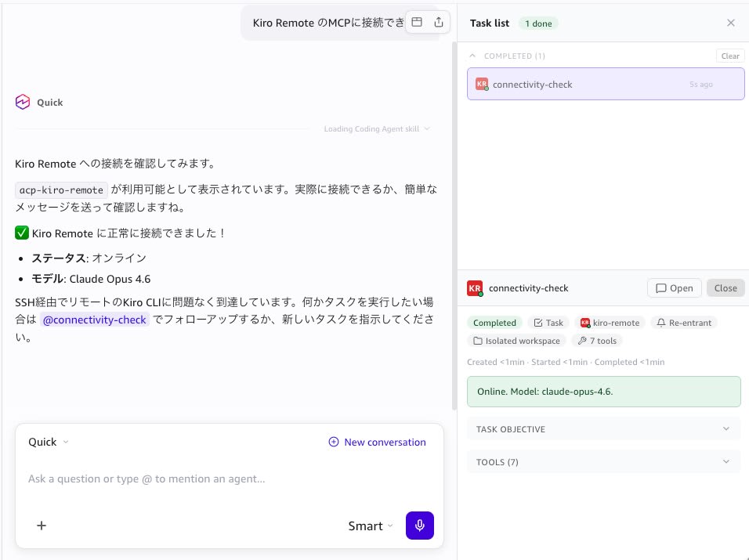
Task: Click the ステータス: オンライン bullet
Action: tap(89, 258)
